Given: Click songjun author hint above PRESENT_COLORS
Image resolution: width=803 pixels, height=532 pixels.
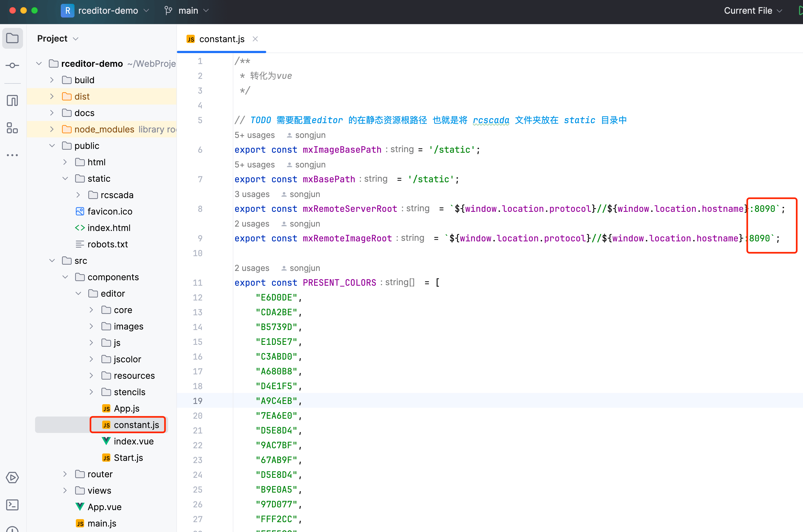Looking at the screenshot, I should tap(305, 268).
